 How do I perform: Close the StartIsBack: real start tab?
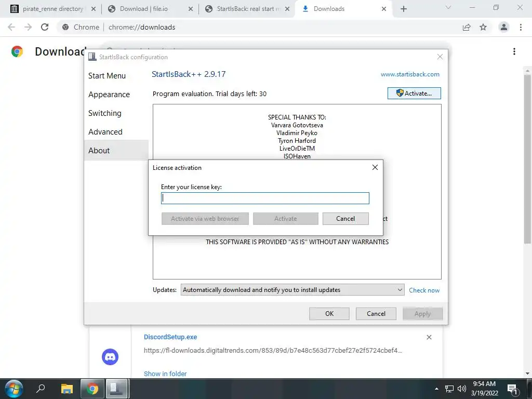[287, 9]
